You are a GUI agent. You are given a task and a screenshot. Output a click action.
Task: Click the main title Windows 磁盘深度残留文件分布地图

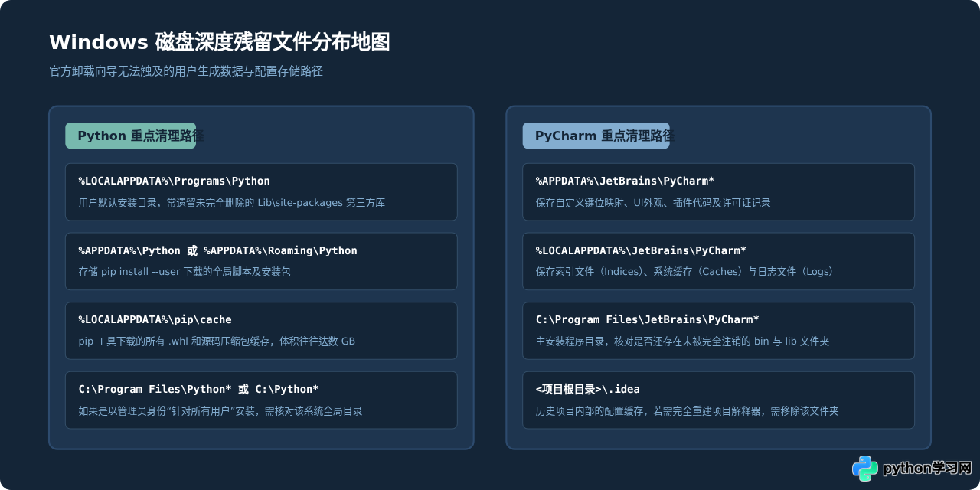point(220,42)
